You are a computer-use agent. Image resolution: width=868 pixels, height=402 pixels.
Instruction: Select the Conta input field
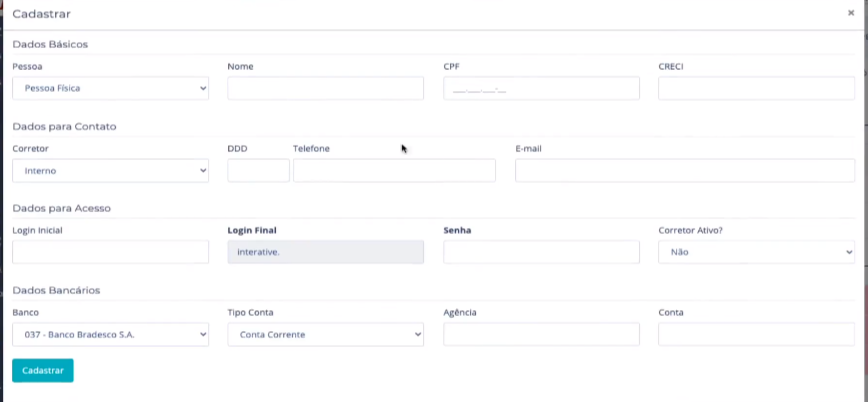coord(756,335)
